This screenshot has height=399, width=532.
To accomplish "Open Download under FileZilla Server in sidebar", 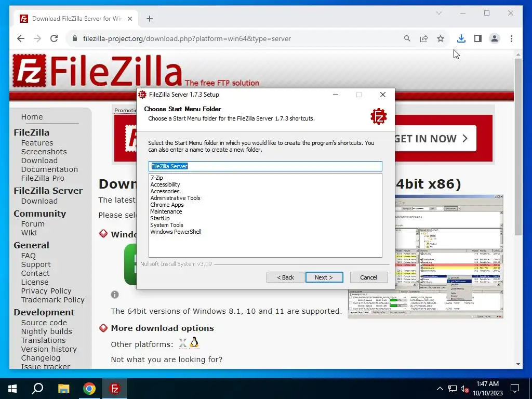I will (39, 201).
